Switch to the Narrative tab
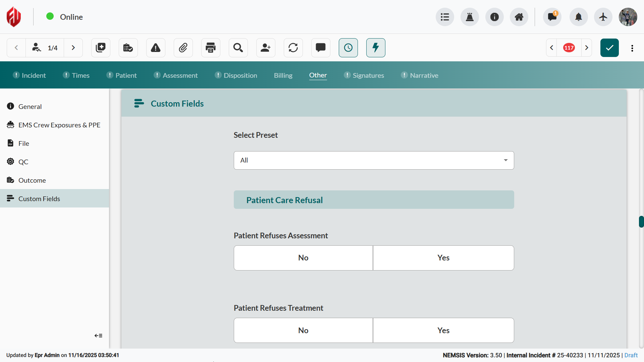This screenshot has width=644, height=362. (x=424, y=75)
